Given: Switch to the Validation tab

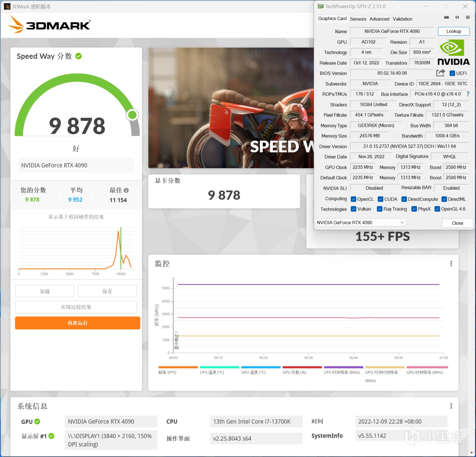Looking at the screenshot, I should click(402, 19).
